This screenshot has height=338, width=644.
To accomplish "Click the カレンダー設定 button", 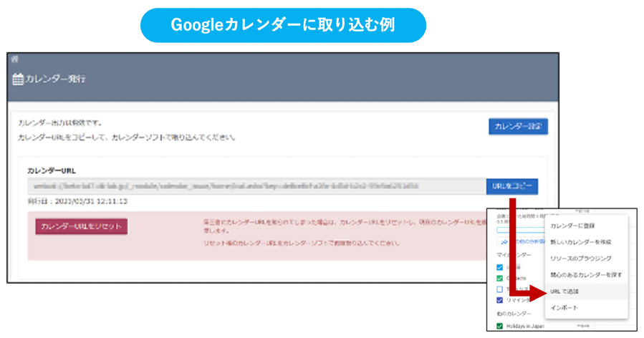I will coord(518,127).
